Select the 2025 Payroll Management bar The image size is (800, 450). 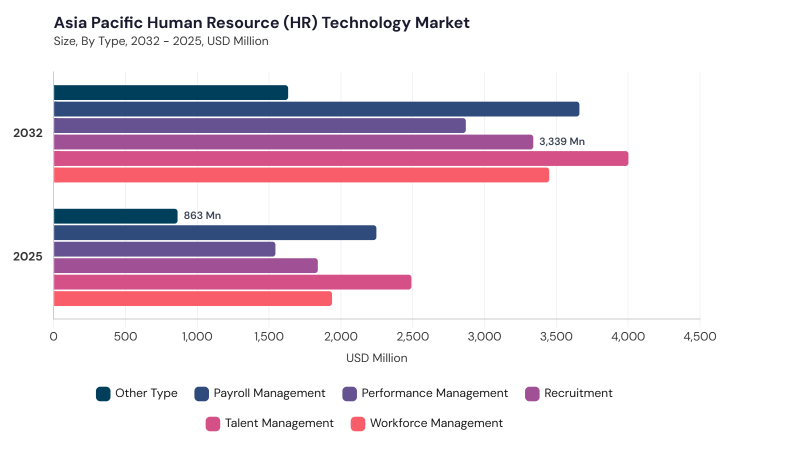pos(215,233)
